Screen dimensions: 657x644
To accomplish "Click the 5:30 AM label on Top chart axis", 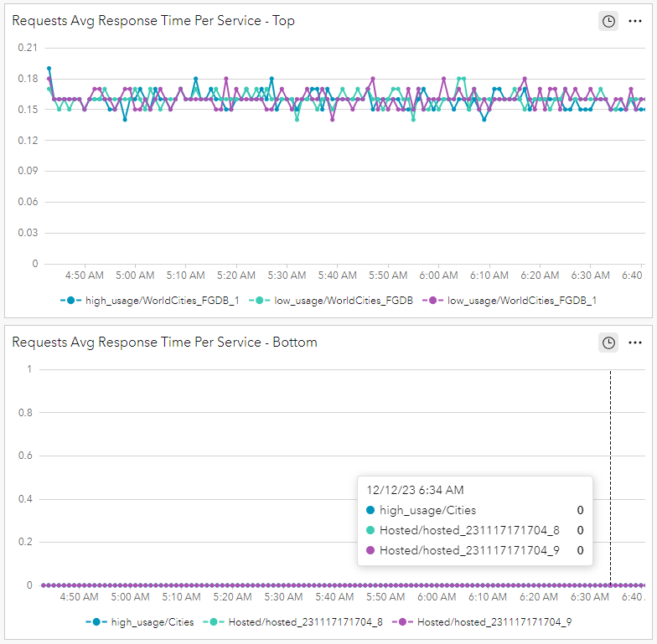I will pos(287,275).
